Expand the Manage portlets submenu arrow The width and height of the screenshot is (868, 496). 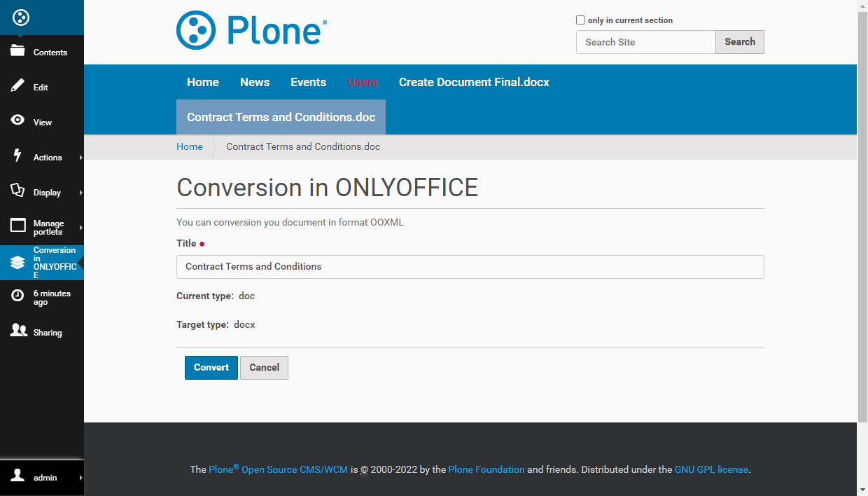click(x=80, y=228)
